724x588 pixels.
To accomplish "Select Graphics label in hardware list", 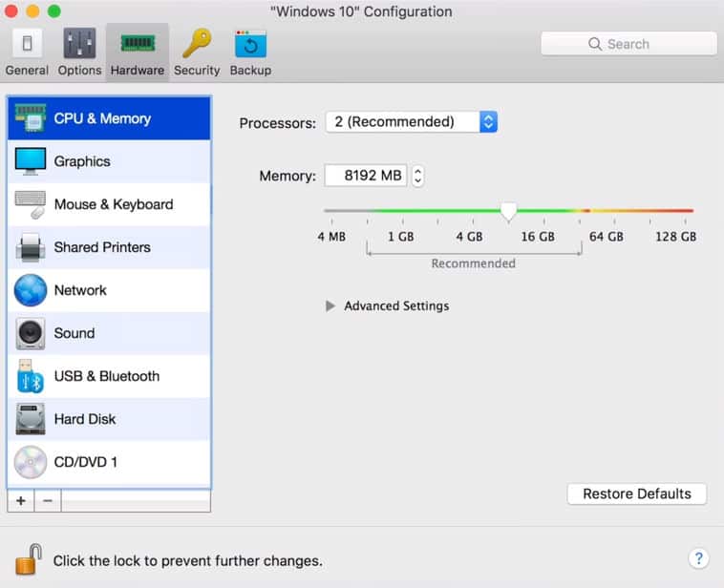I will click(82, 161).
